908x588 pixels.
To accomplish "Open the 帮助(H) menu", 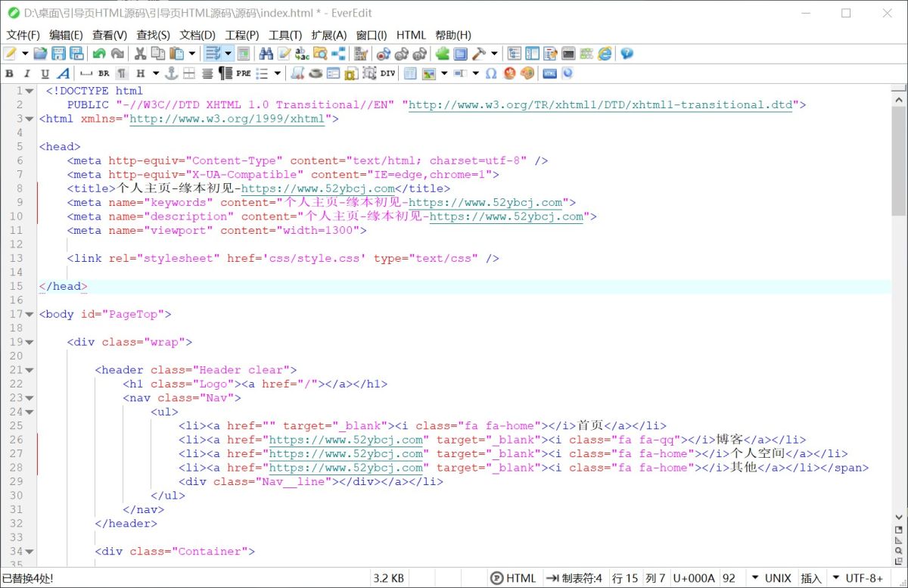I will click(x=453, y=35).
